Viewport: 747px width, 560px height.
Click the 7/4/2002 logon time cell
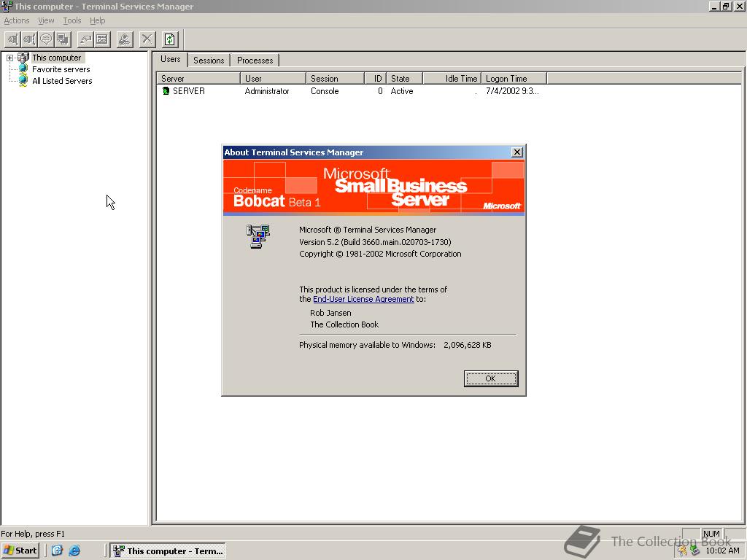pos(512,91)
